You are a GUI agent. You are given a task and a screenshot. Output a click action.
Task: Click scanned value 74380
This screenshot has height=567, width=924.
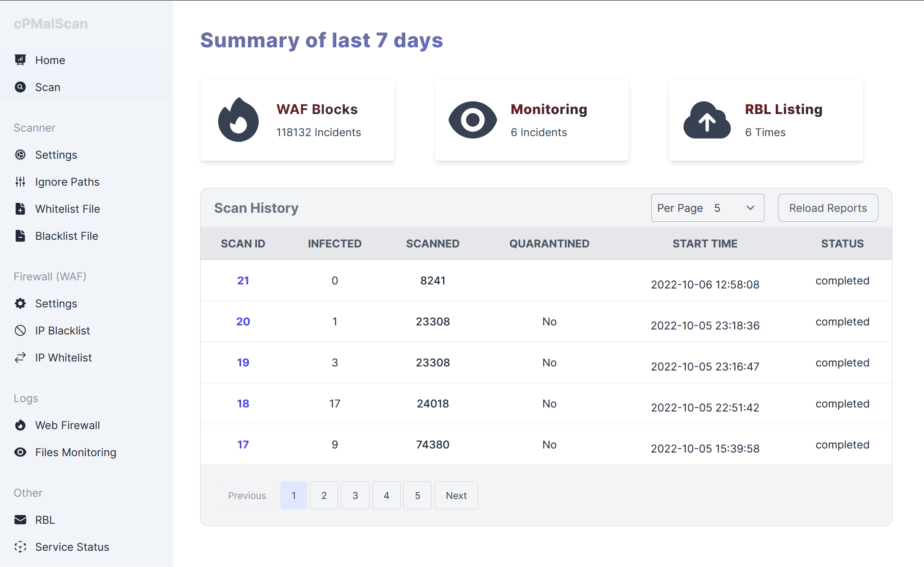433,444
